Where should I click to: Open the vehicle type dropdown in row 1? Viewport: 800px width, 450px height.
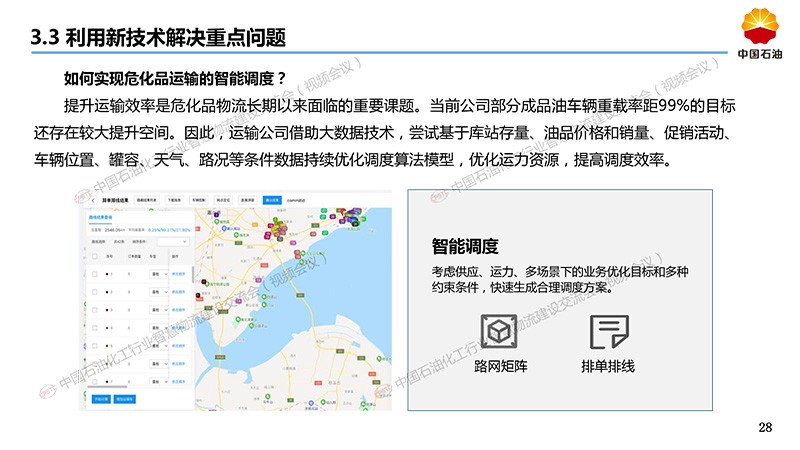coord(159,274)
